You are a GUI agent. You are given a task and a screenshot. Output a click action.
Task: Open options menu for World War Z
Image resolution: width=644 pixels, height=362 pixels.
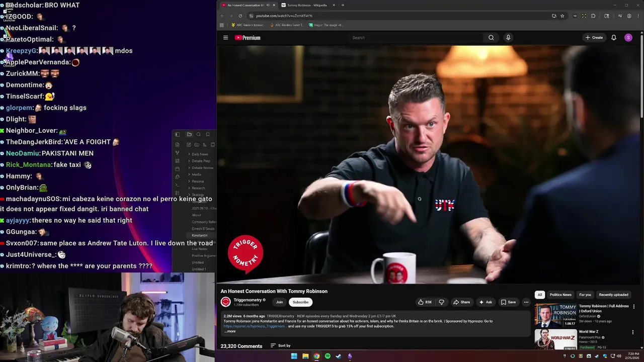point(633,332)
